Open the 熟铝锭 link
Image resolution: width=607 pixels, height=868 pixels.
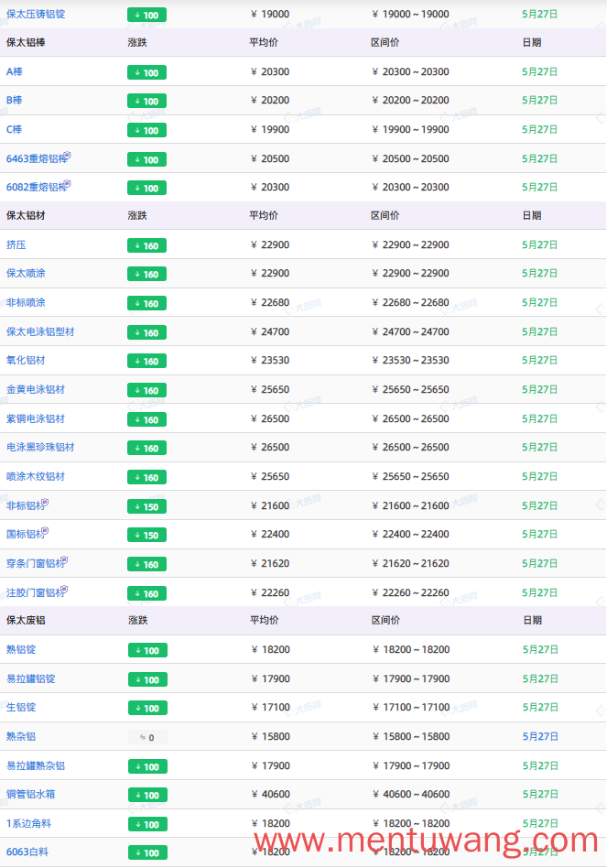(21, 649)
